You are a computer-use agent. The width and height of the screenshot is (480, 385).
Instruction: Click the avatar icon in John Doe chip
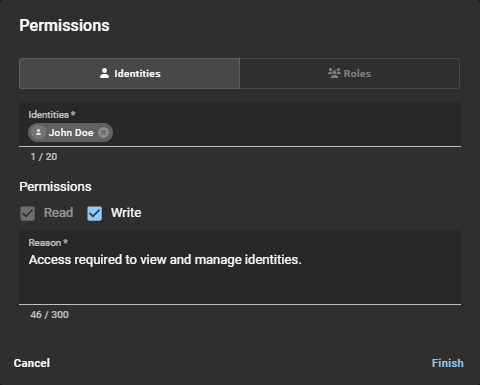38,132
